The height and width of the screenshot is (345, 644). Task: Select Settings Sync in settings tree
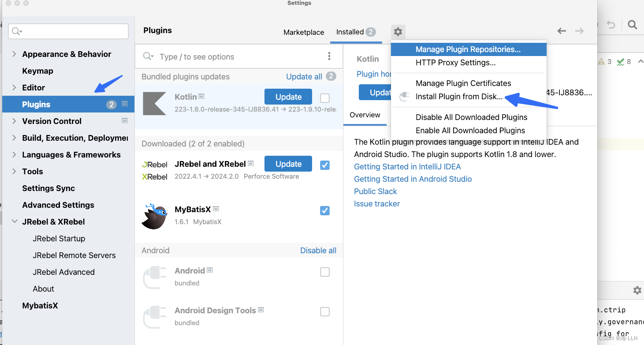click(x=48, y=188)
